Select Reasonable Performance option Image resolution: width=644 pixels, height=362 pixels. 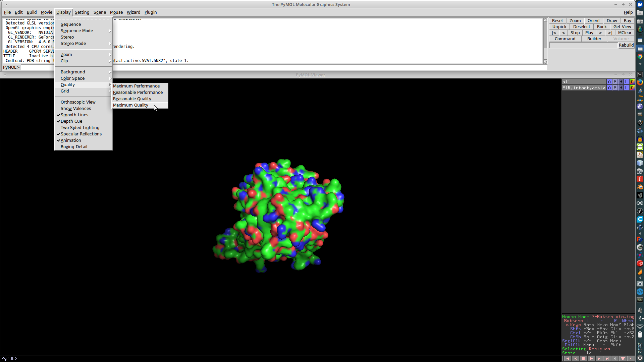138,92
